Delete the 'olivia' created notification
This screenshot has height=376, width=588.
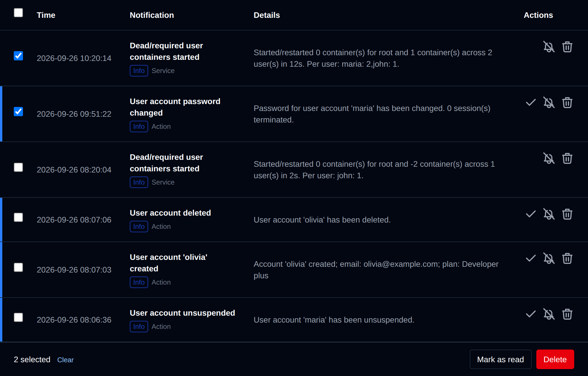coord(567,258)
